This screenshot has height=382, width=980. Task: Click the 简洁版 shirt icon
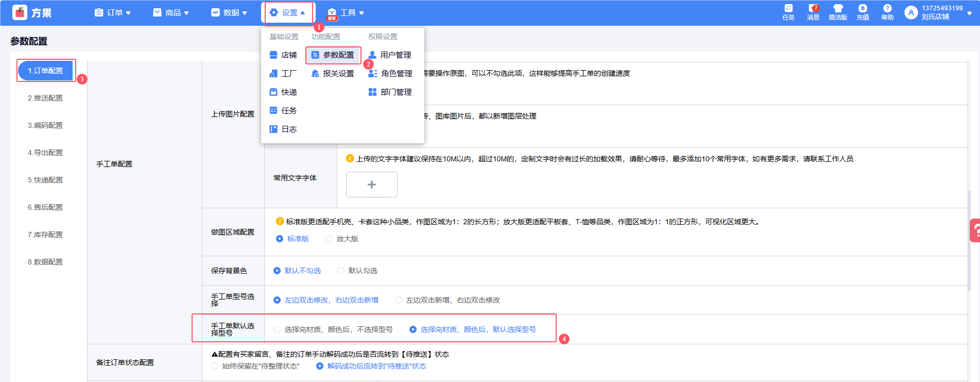pyautogui.click(x=838, y=9)
